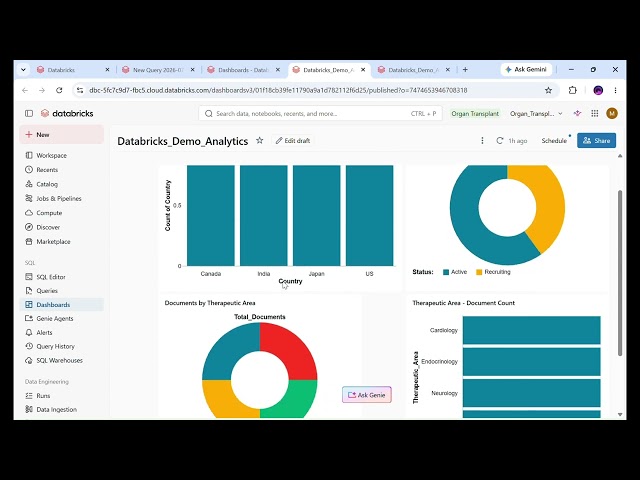Open the apps grid switcher
The height and width of the screenshot is (480, 640).
point(595,113)
